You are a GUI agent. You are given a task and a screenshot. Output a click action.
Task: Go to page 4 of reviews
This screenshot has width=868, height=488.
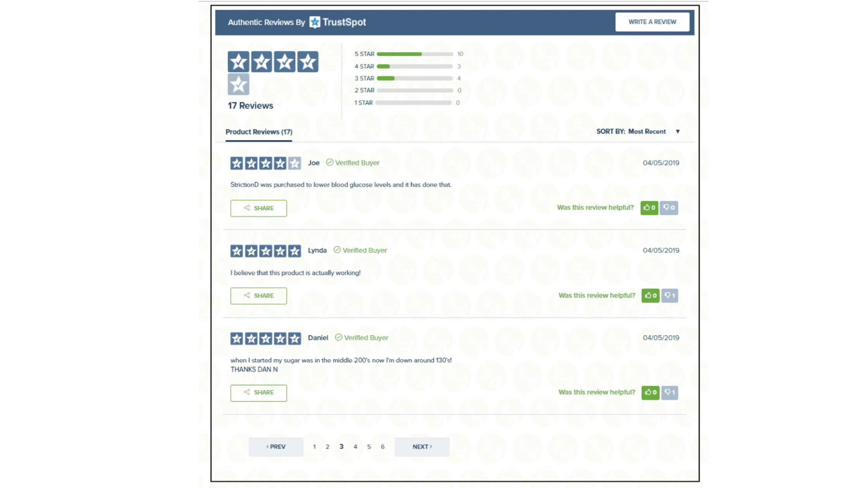click(x=355, y=447)
